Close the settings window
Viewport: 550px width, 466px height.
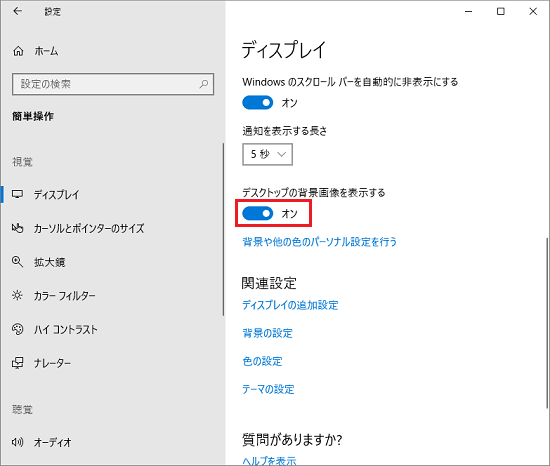[533, 12]
